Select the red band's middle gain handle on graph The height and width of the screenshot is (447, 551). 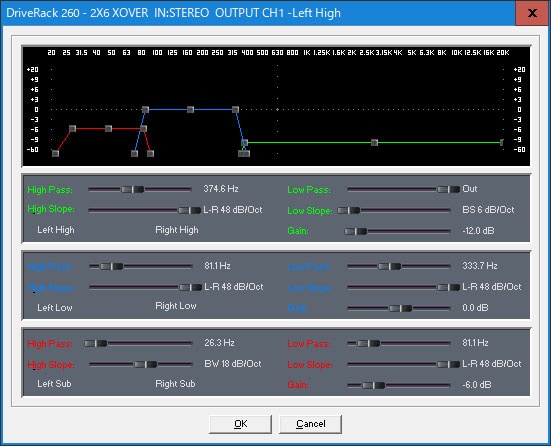coord(109,129)
